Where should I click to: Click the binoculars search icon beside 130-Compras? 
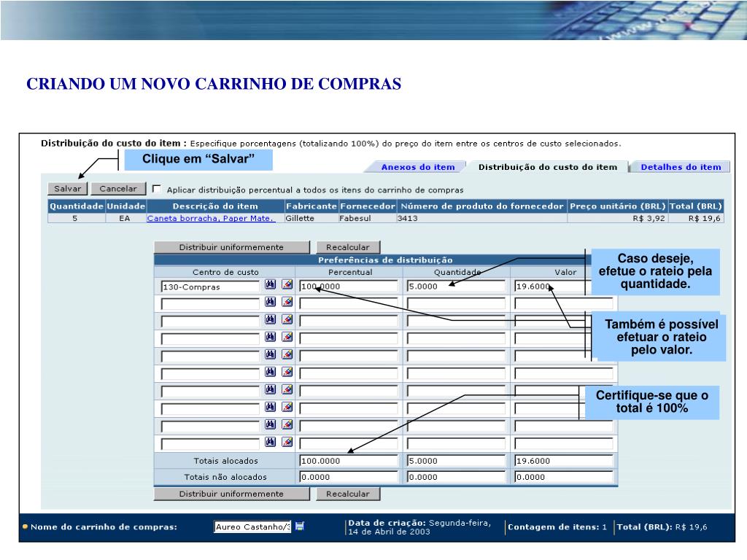(270, 285)
